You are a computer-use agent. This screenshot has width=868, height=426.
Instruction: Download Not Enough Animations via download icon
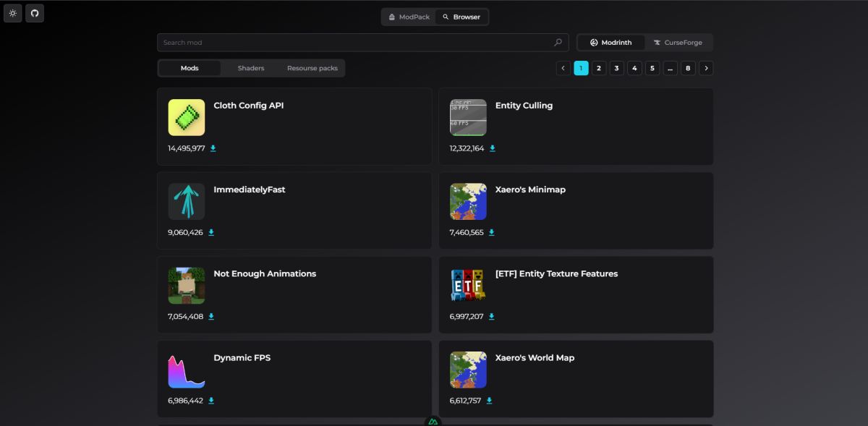211,316
